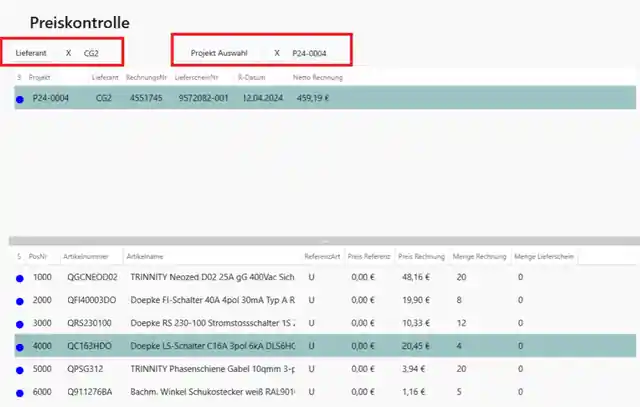Sort by Artikelnummer column header
640x407 pixels.
point(86,256)
